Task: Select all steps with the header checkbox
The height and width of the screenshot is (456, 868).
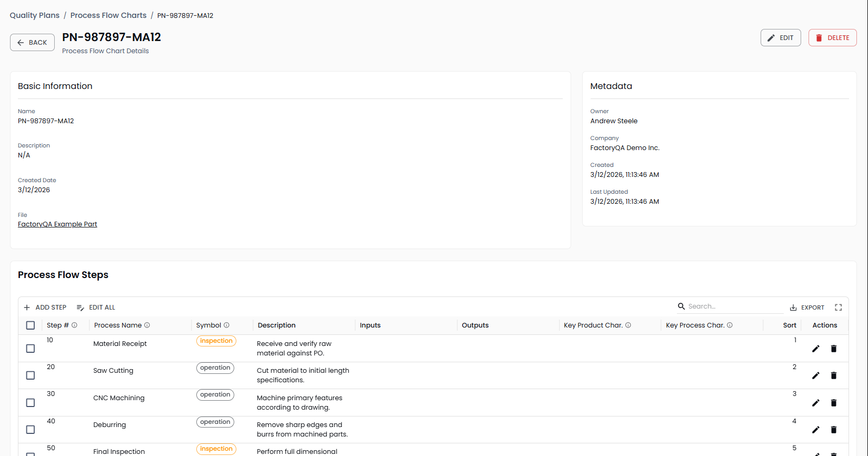Action: pos(31,325)
